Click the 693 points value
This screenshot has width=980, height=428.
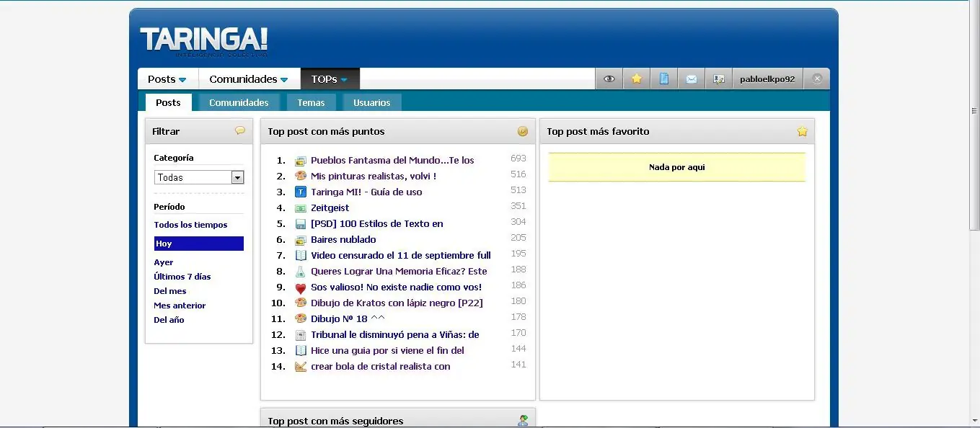(x=518, y=159)
